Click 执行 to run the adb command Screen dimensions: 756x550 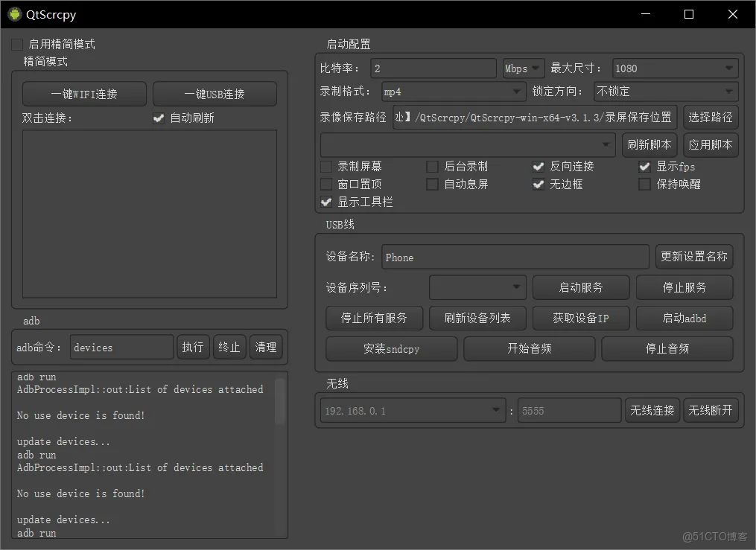tap(193, 346)
